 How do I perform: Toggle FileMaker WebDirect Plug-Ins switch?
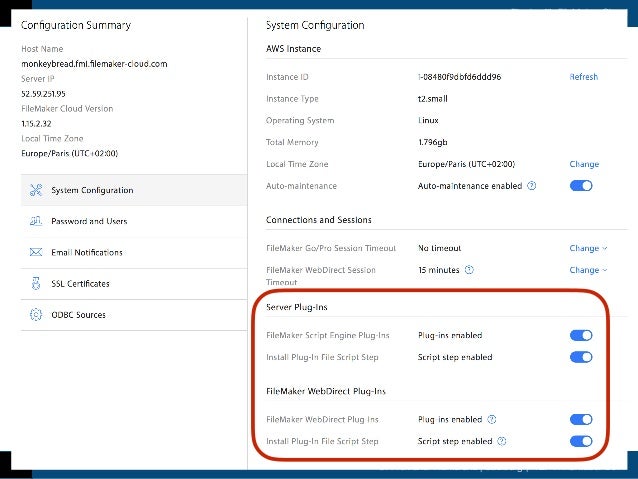click(x=581, y=420)
